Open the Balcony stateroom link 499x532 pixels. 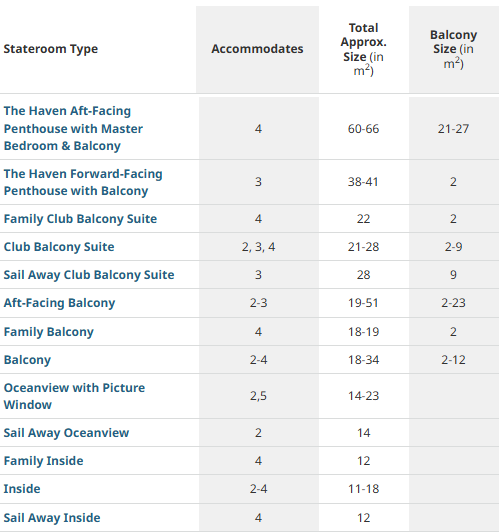pyautogui.click(x=27, y=360)
